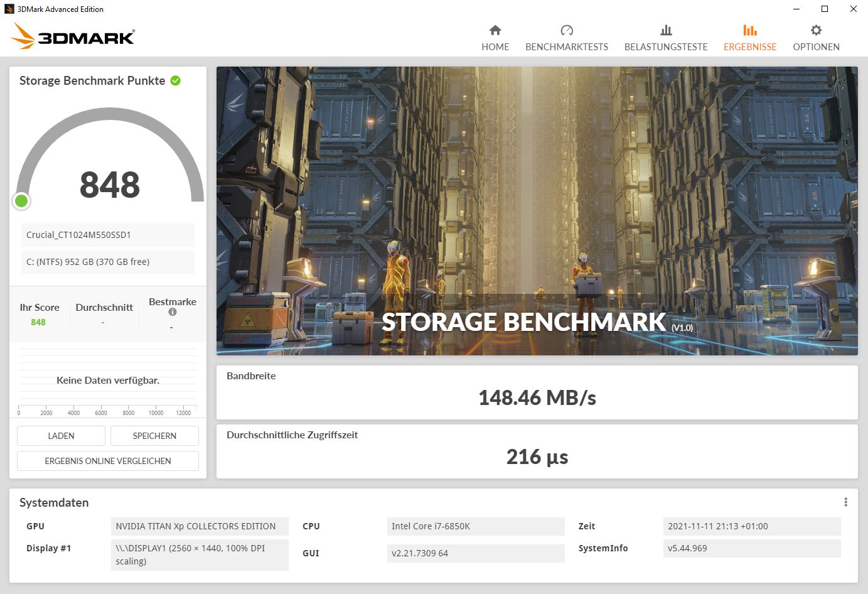This screenshot has height=594, width=868.
Task: Close the 3DMark window
Action: click(854, 9)
